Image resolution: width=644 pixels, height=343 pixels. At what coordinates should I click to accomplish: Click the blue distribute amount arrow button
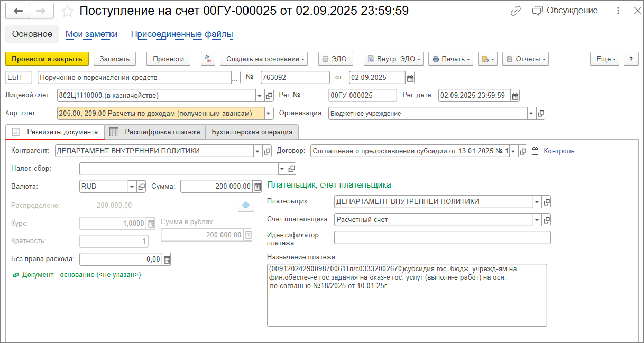click(x=246, y=205)
